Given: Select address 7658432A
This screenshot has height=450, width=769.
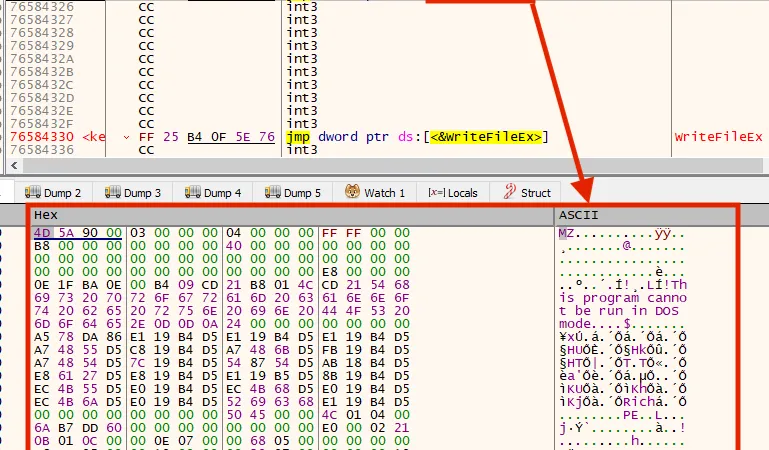Looking at the screenshot, I should (x=42, y=59).
